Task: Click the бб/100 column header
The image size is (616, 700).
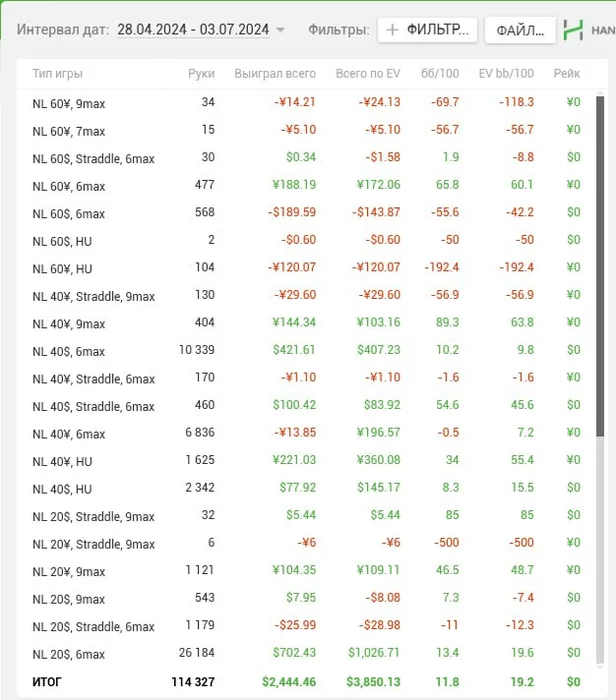Action: click(441, 74)
